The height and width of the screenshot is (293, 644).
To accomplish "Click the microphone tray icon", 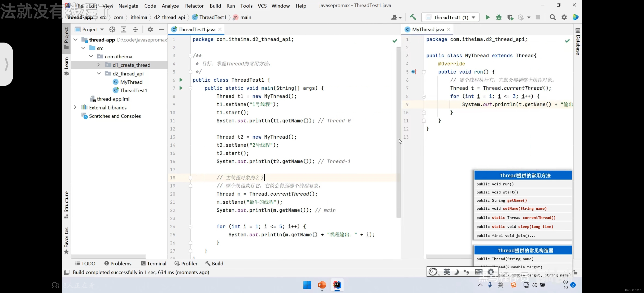I will (490, 285).
